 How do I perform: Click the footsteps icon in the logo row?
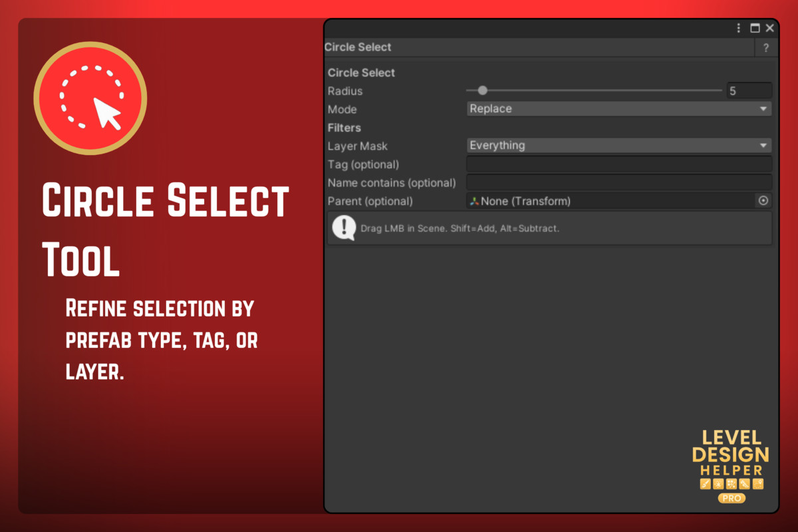[x=744, y=483]
